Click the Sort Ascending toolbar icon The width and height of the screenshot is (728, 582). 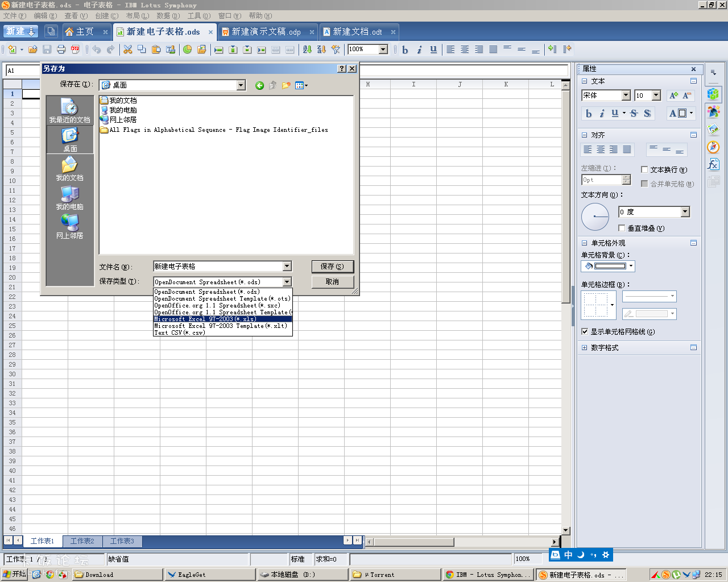click(307, 49)
